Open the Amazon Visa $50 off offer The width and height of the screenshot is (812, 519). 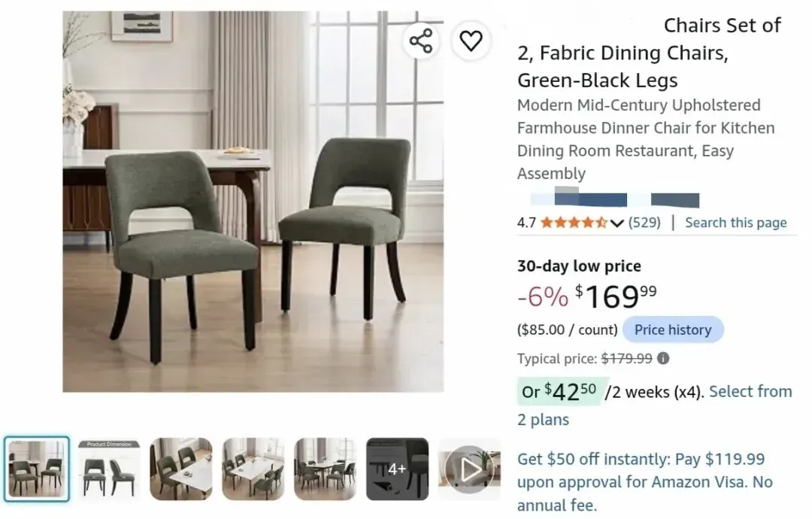[645, 482]
